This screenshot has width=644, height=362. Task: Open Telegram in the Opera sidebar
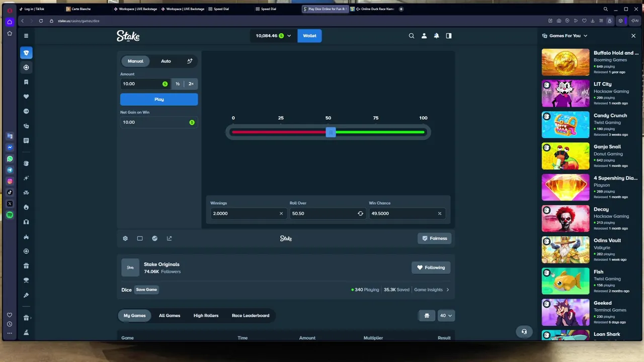(10, 170)
